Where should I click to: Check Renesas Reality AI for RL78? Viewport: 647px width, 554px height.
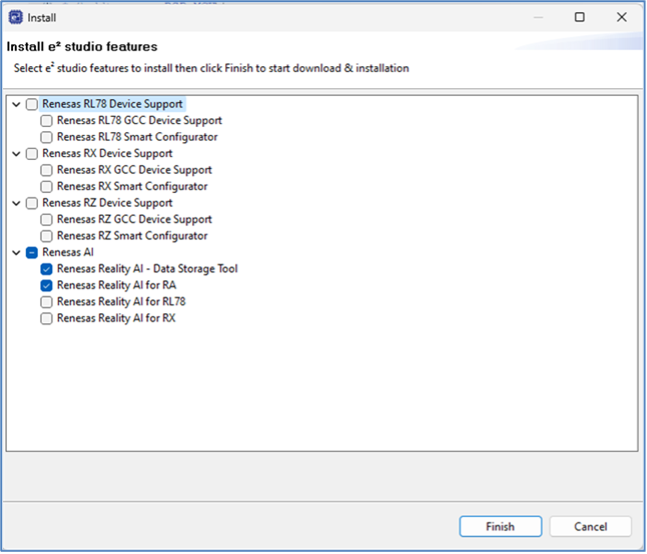point(47,302)
